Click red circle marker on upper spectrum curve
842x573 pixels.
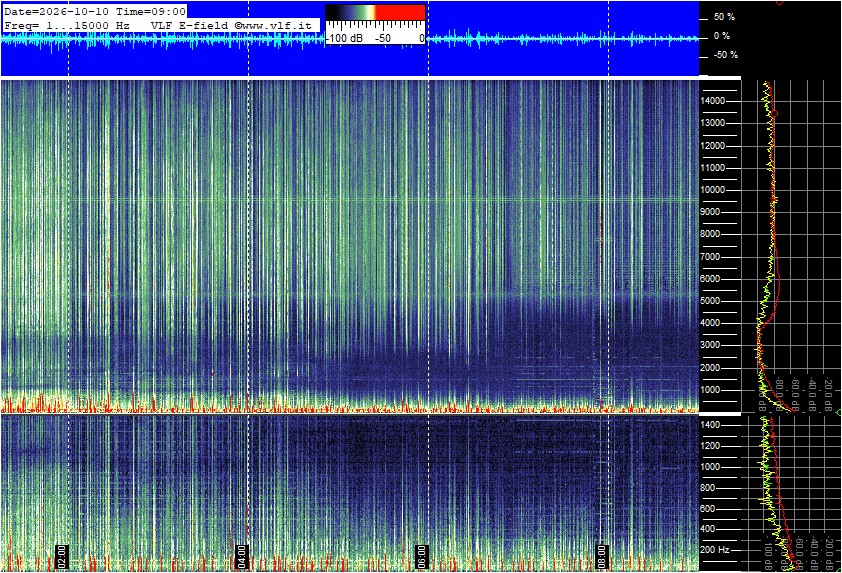tap(774, 113)
